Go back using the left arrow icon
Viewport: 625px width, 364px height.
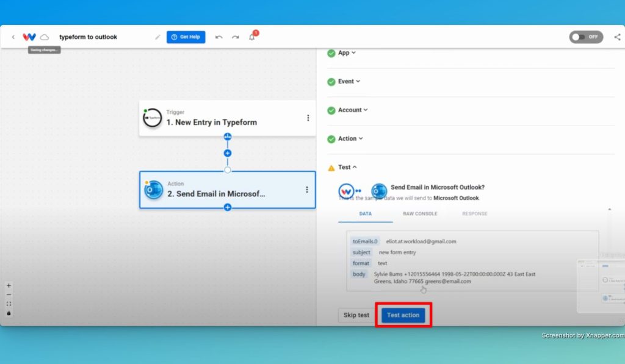(13, 37)
